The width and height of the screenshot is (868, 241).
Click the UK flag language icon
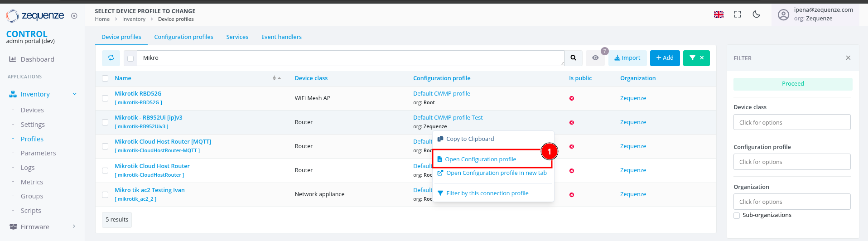pyautogui.click(x=719, y=14)
